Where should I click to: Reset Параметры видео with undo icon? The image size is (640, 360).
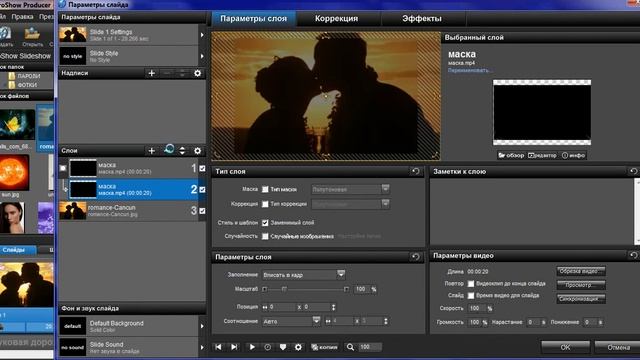633,255
